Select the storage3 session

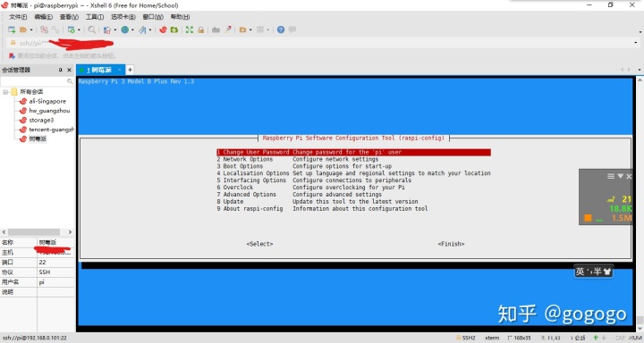41,120
